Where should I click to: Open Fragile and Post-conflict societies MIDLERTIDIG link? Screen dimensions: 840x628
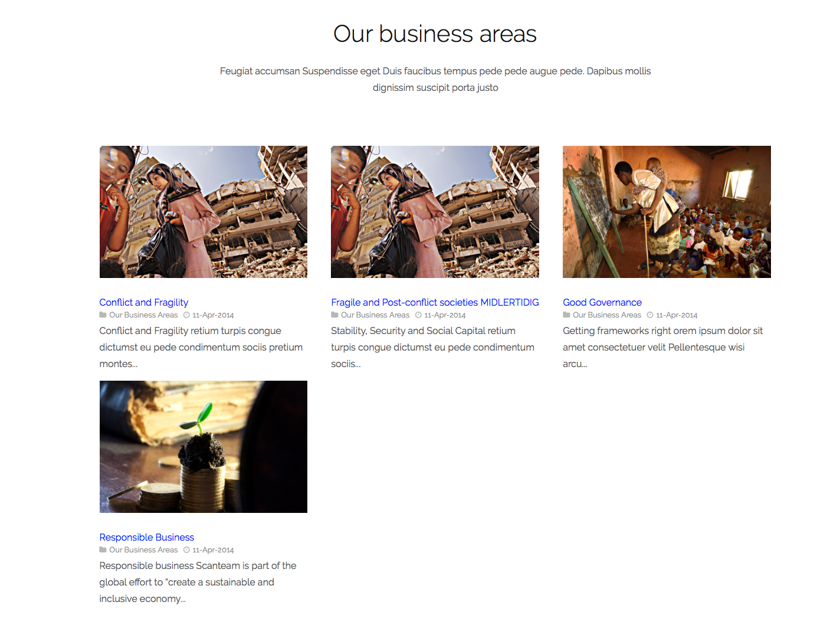click(x=435, y=302)
